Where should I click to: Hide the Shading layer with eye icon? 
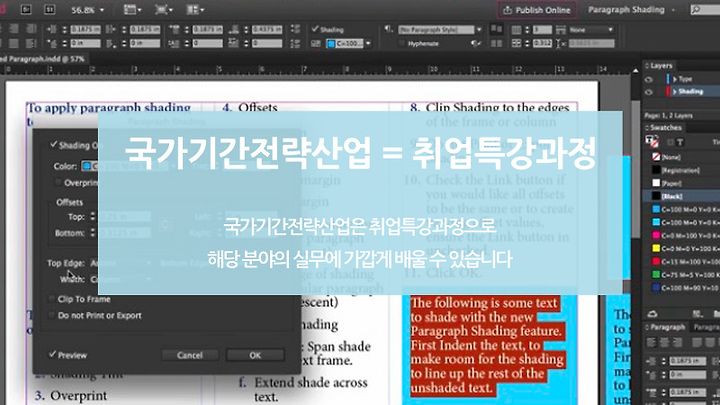point(648,92)
